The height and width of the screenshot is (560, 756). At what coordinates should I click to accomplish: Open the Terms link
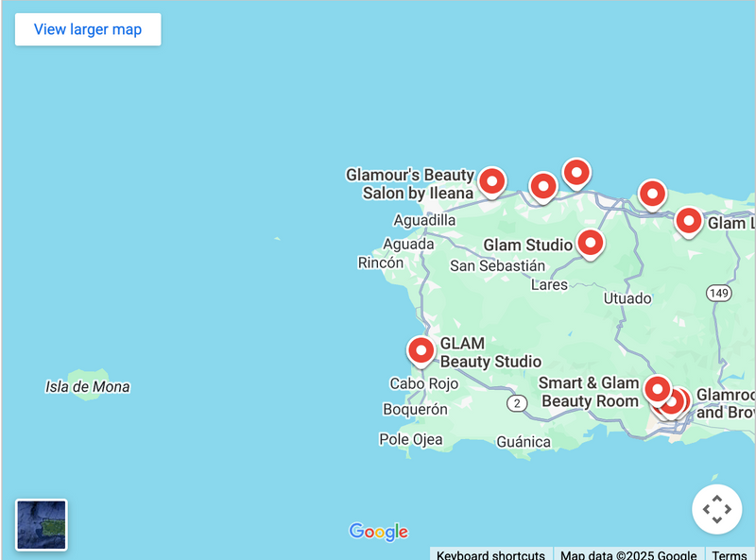(729, 554)
